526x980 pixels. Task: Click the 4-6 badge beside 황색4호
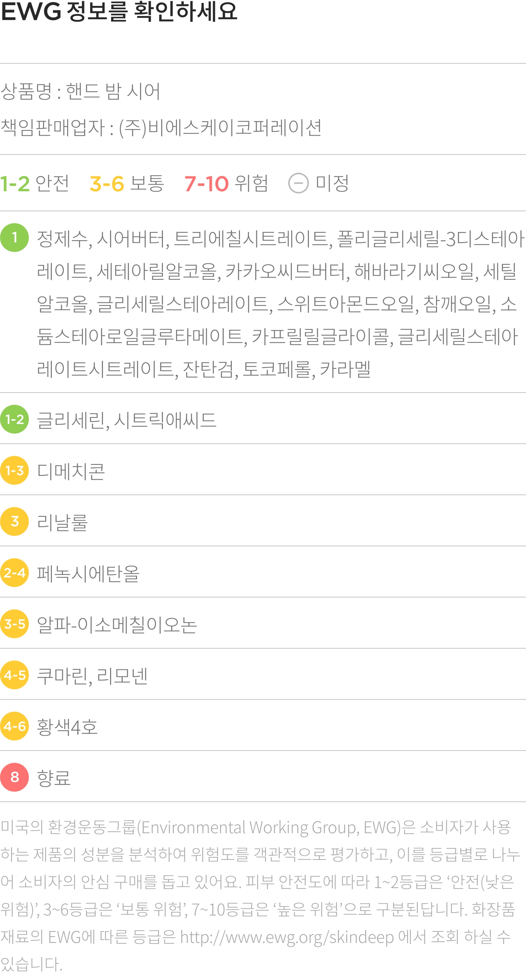tap(14, 726)
